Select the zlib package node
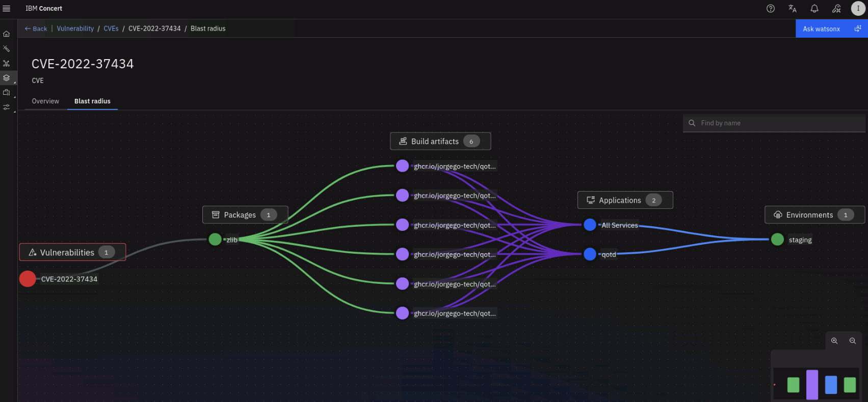Image resolution: width=868 pixels, height=402 pixels. [x=215, y=239]
